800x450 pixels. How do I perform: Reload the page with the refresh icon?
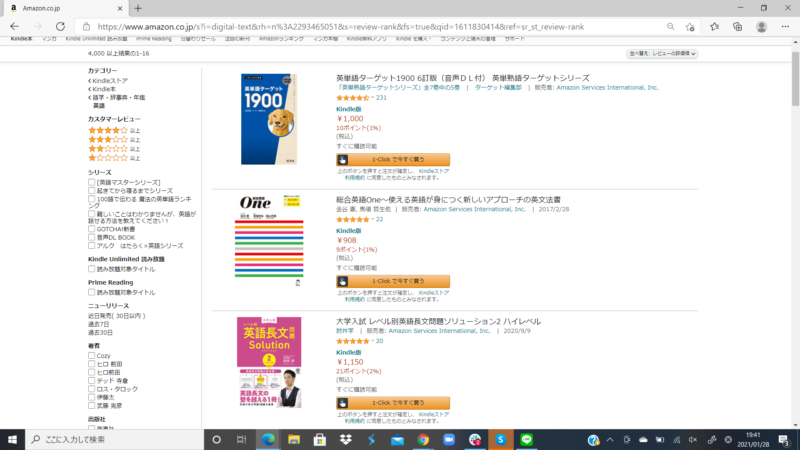pos(60,27)
